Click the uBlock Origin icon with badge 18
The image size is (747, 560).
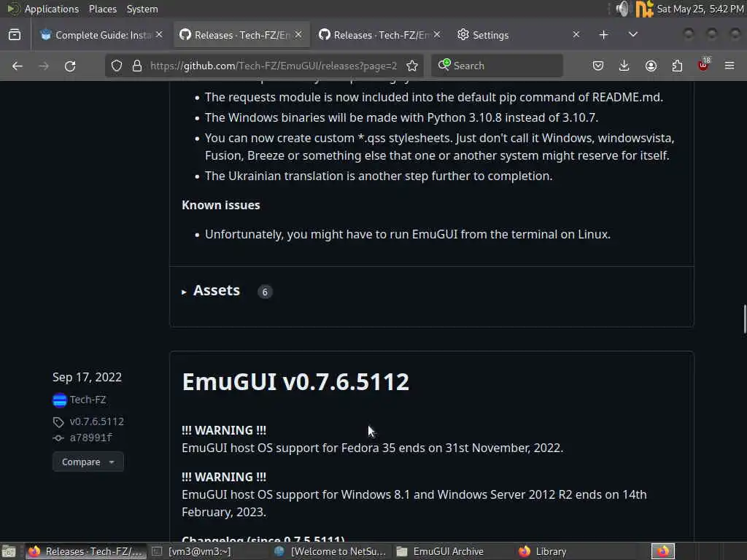coord(704,65)
